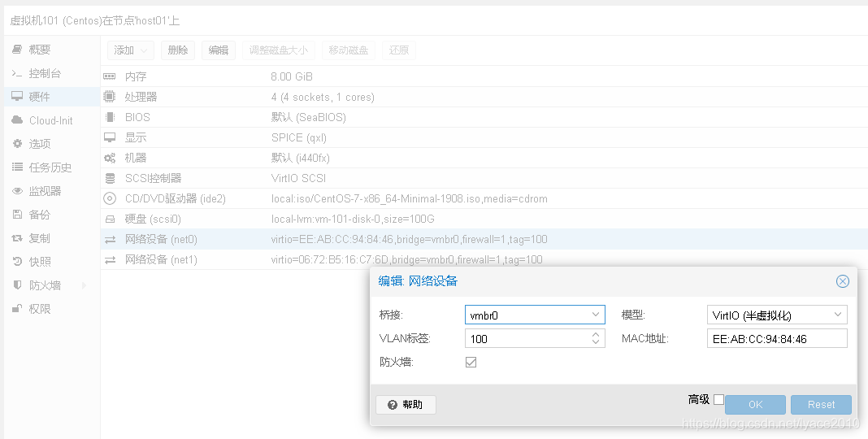Select the 显示 SPICE (qxl) row

click(x=484, y=137)
